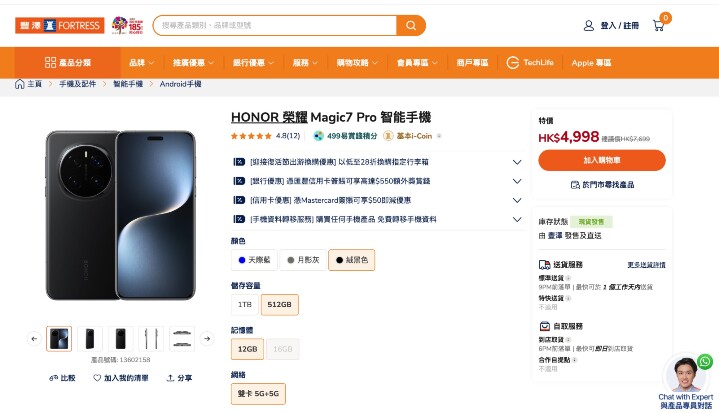Show previous product thumbnail arrow
The height and width of the screenshot is (413, 719).
click(x=34, y=339)
